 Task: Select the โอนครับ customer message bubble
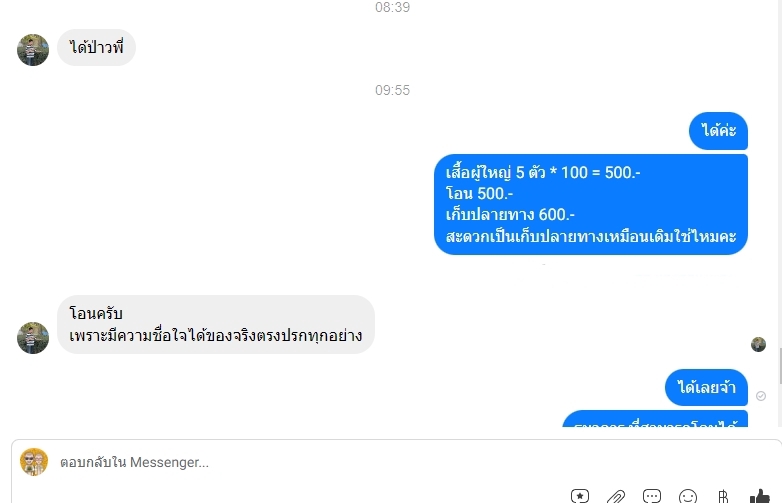(215, 325)
